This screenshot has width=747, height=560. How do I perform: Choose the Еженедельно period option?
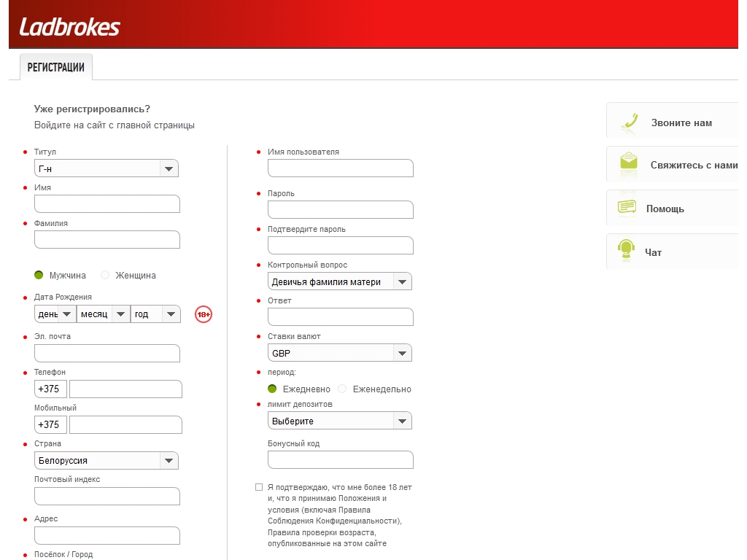[342, 389]
